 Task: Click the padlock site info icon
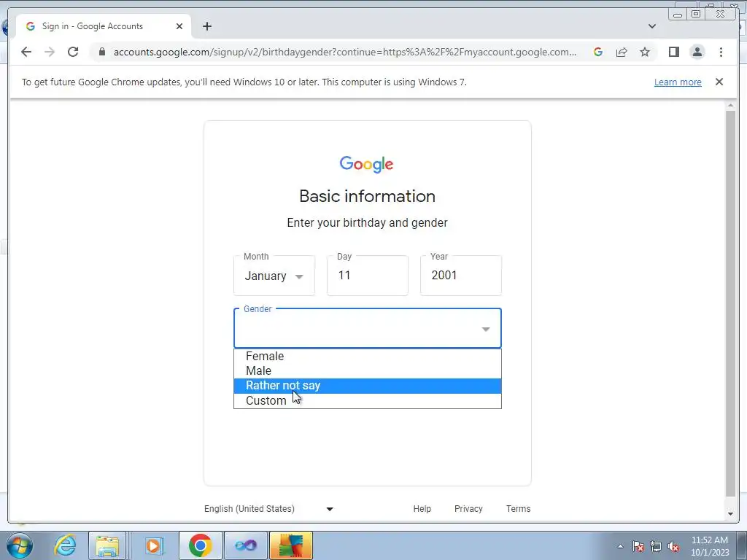coord(101,52)
